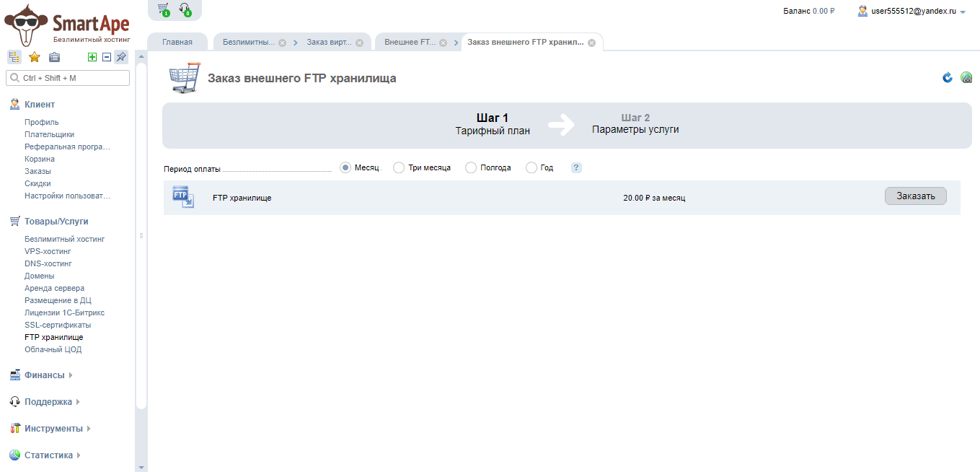Collapse all menu sections with minus icon

click(107, 57)
